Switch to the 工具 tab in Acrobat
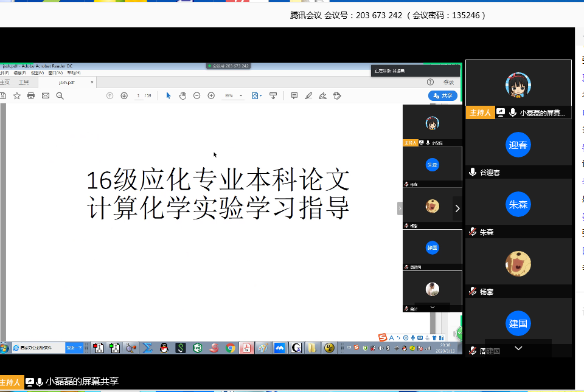This screenshot has height=392, width=584. click(24, 82)
